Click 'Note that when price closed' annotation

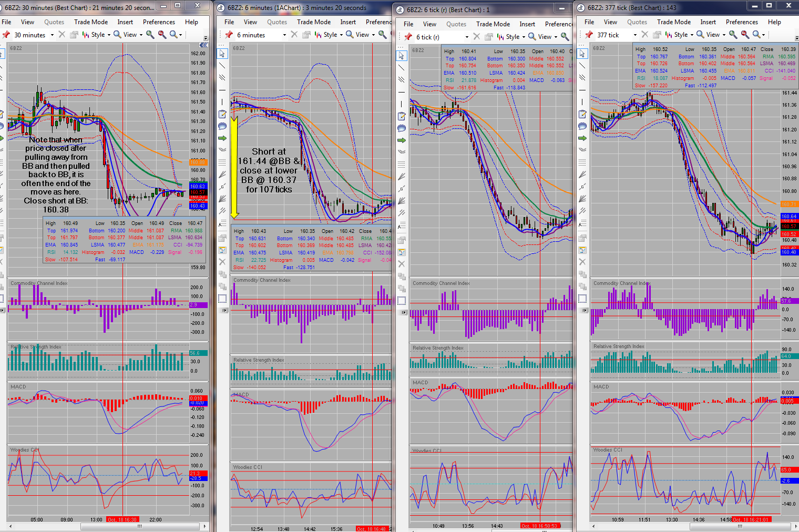pos(56,175)
